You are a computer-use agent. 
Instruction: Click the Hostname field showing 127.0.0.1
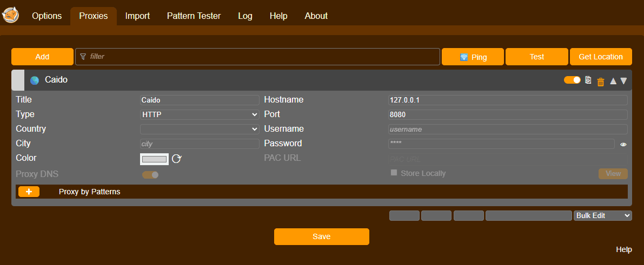click(x=507, y=100)
